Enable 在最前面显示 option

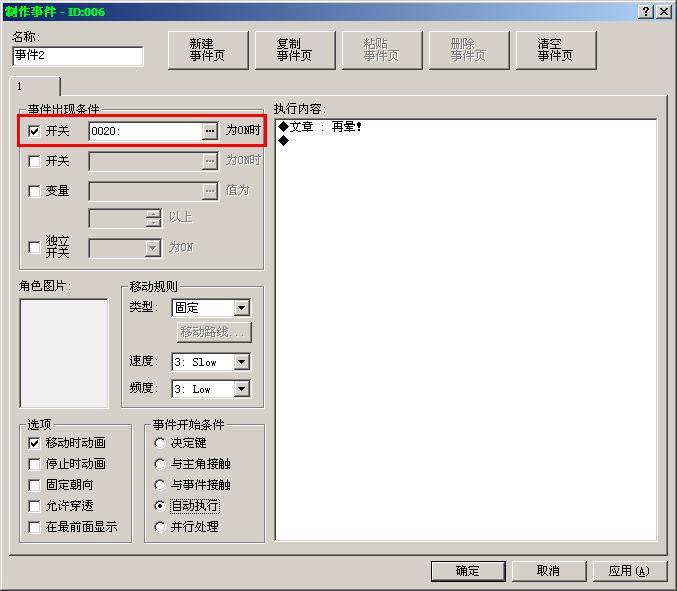[x=34, y=527]
